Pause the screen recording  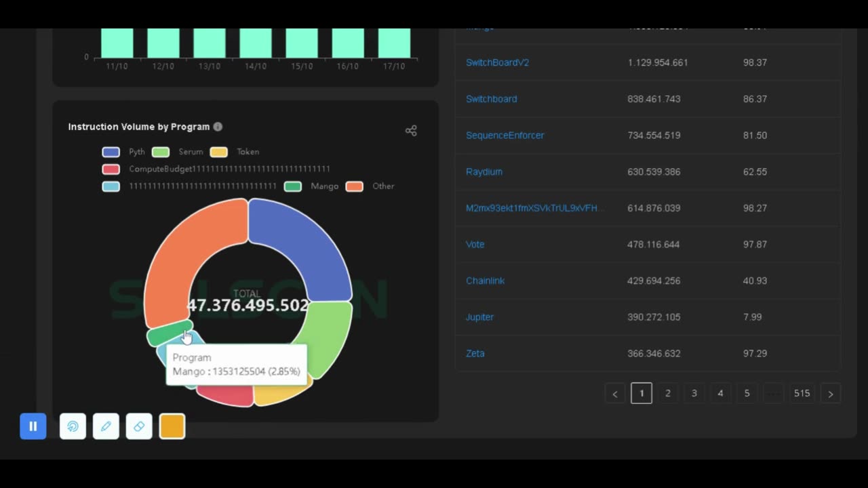click(x=33, y=426)
